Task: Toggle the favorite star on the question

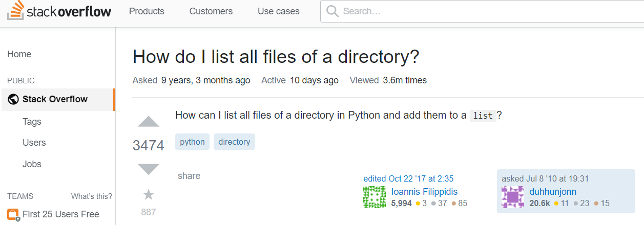Action: (149, 194)
